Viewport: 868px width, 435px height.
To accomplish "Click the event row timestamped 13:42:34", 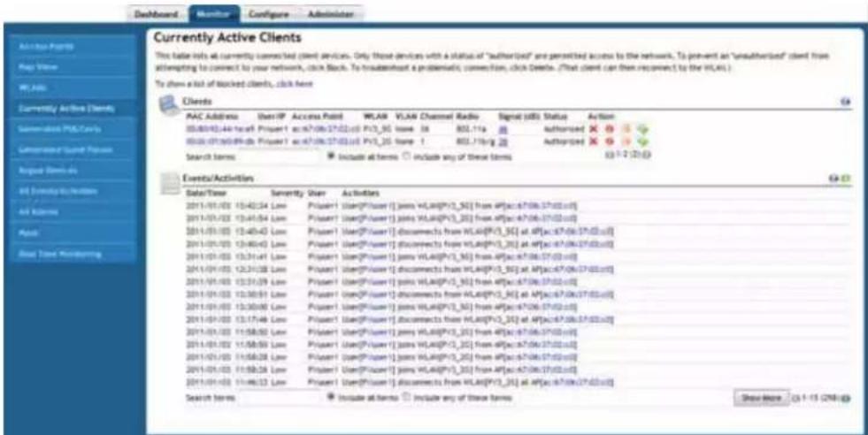I will (x=517, y=205).
